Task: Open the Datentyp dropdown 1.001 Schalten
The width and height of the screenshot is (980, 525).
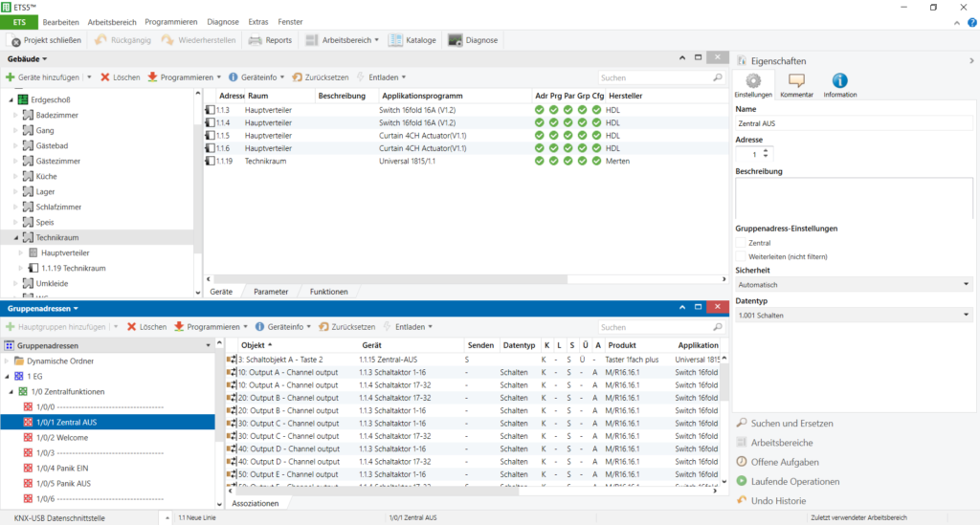Action: coord(854,316)
